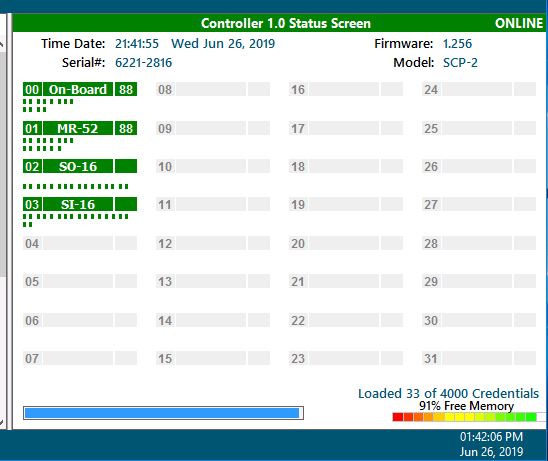Select empty module slot 08
This screenshot has width=548, height=461.
pyautogui.click(x=213, y=89)
